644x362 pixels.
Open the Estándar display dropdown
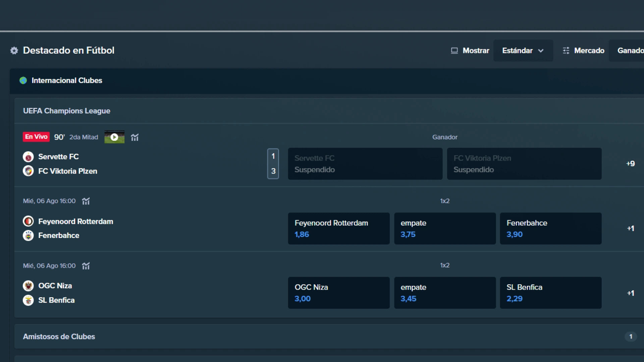tap(523, 51)
